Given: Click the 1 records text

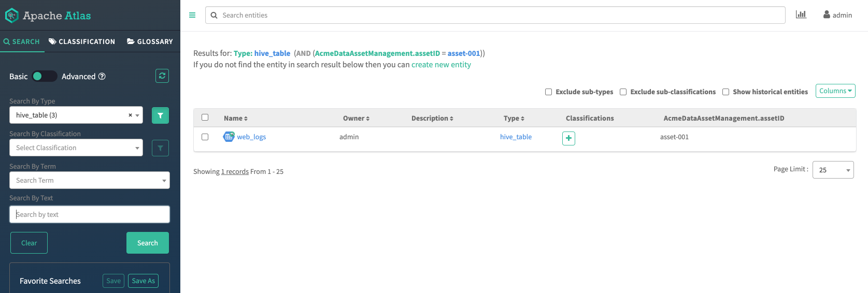Looking at the screenshot, I should [235, 171].
